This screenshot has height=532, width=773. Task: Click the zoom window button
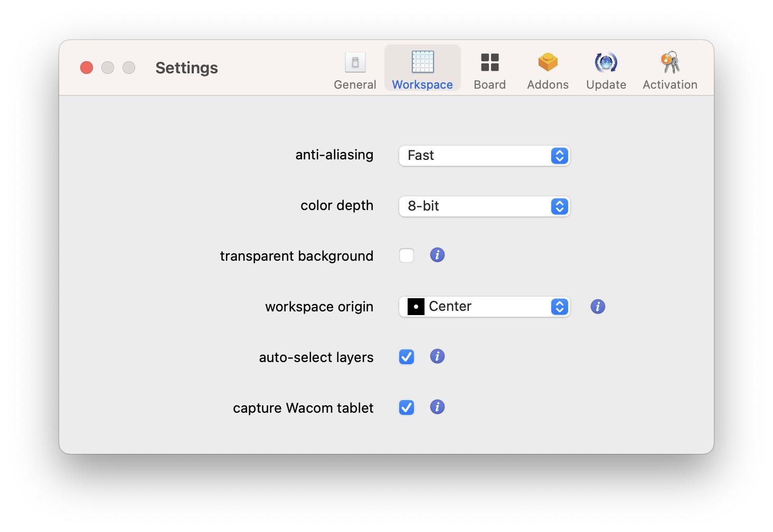pyautogui.click(x=129, y=68)
